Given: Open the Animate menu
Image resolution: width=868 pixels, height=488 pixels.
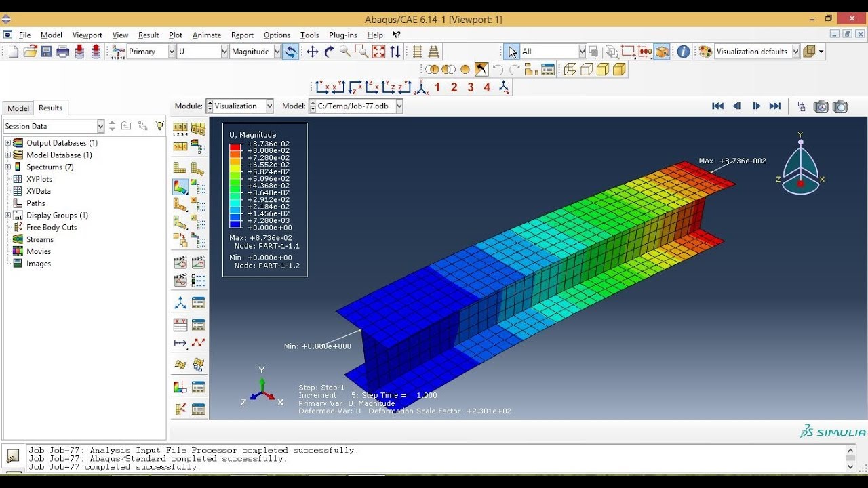Looking at the screenshot, I should (207, 35).
